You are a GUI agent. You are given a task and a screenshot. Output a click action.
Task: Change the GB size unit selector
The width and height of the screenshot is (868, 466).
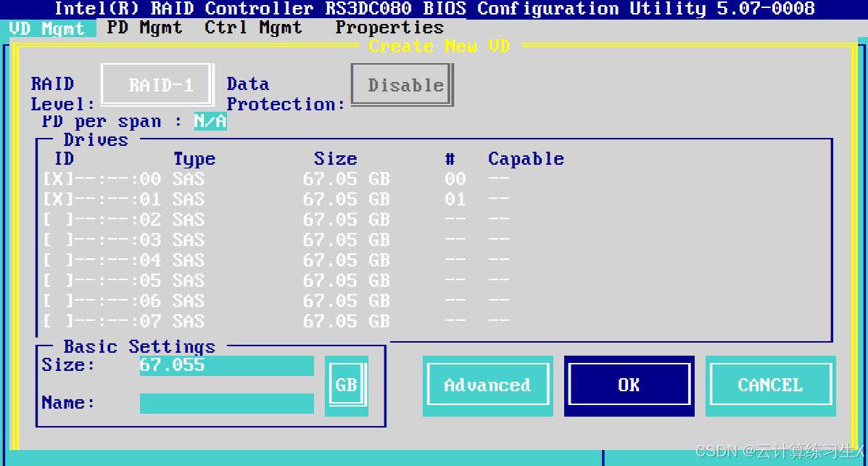pyautogui.click(x=347, y=385)
